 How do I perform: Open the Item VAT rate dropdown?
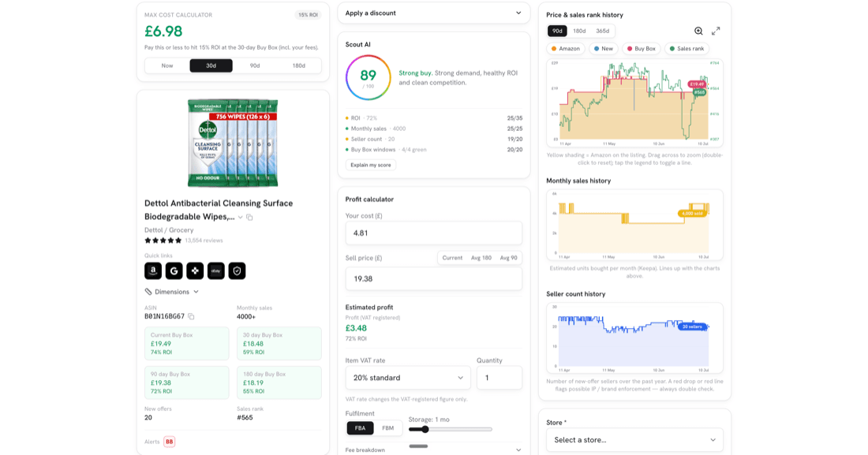(408, 378)
